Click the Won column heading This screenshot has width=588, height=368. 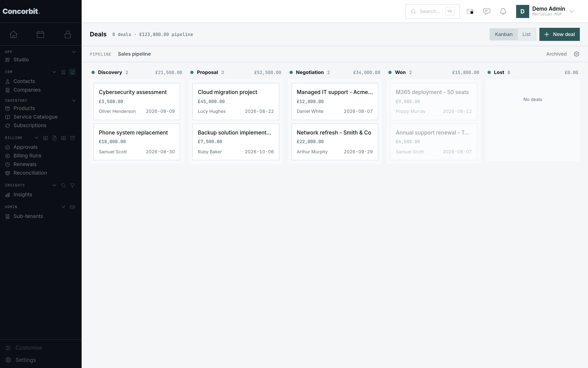click(400, 72)
